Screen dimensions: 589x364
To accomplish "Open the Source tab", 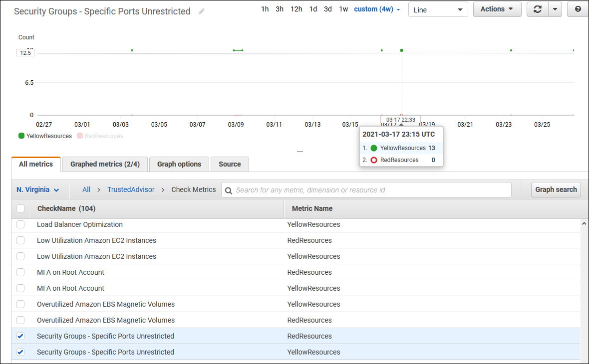I will pos(229,164).
